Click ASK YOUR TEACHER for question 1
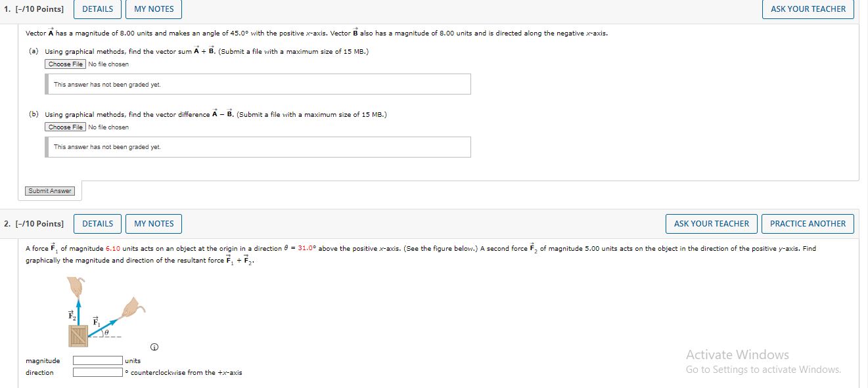 point(807,9)
